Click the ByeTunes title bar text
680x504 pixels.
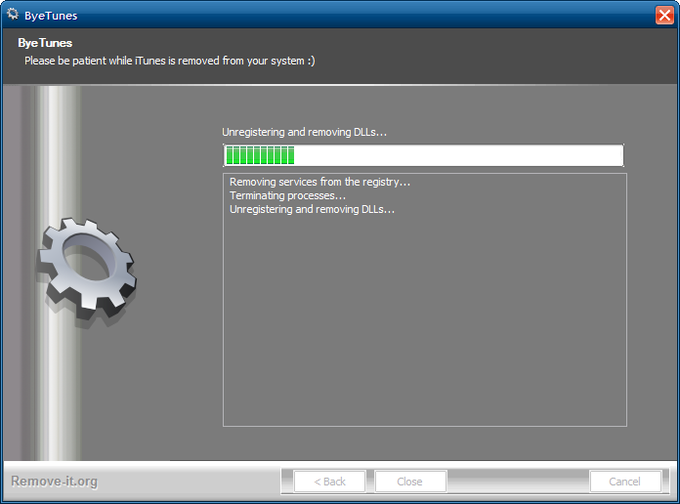pos(51,16)
